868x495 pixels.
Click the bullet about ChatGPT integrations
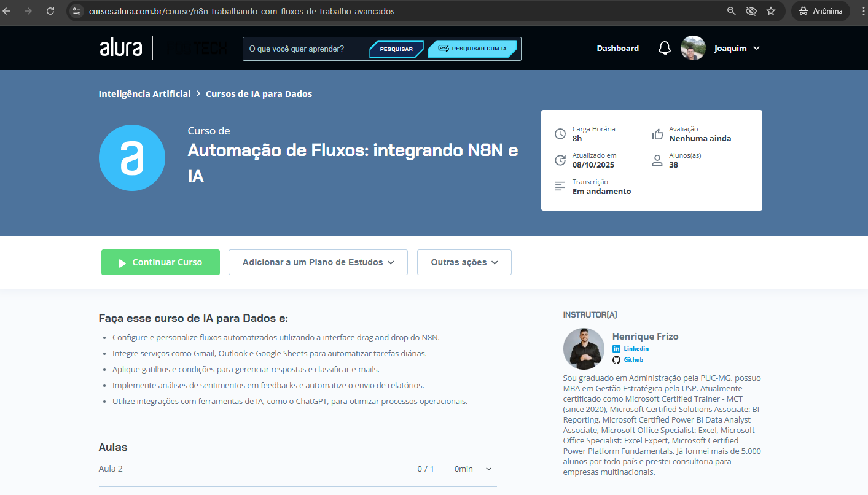[290, 402]
